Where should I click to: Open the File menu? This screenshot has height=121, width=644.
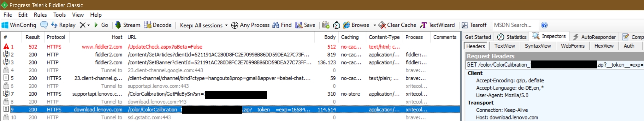click(8, 15)
